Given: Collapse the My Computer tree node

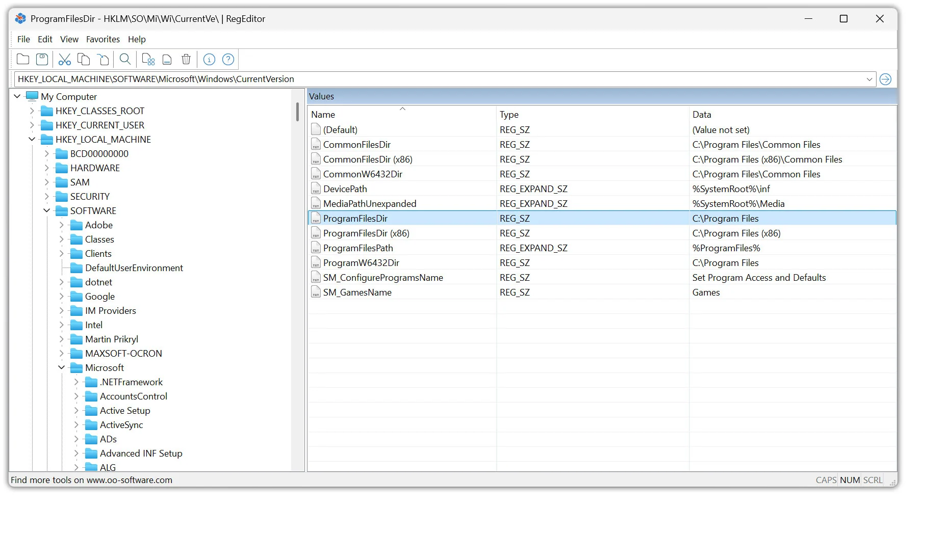Looking at the screenshot, I should coord(17,96).
